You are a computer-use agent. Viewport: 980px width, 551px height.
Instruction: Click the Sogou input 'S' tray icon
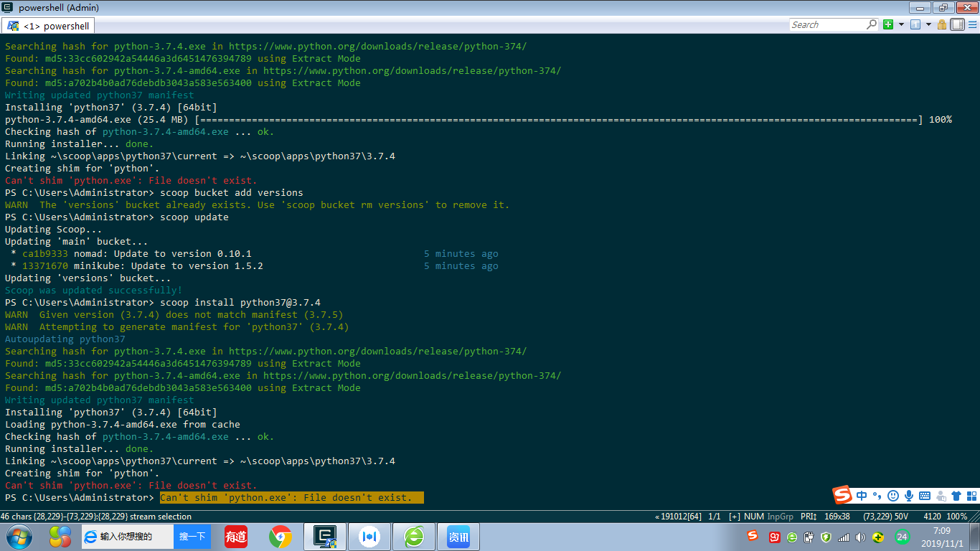click(x=843, y=495)
